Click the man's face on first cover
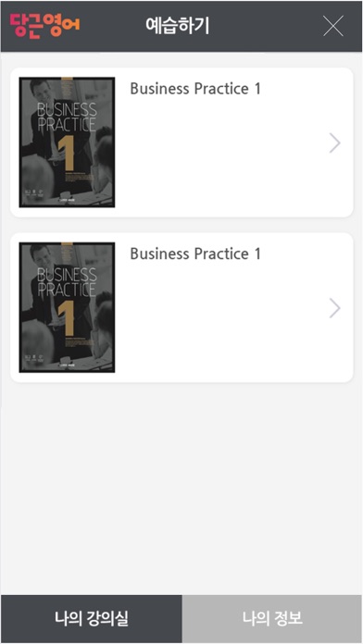Viewport: 363px width, 644px height. (40, 91)
